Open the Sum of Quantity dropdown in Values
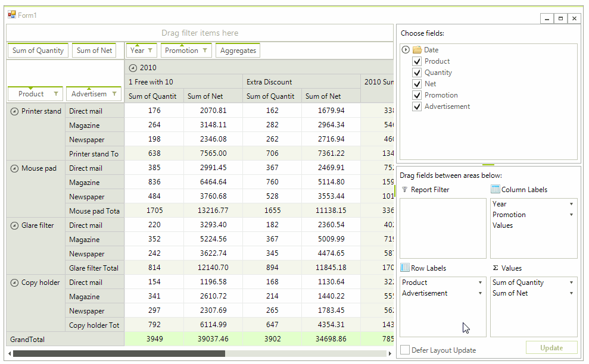Image resolution: width=589 pixels, height=364 pixels. [572, 282]
